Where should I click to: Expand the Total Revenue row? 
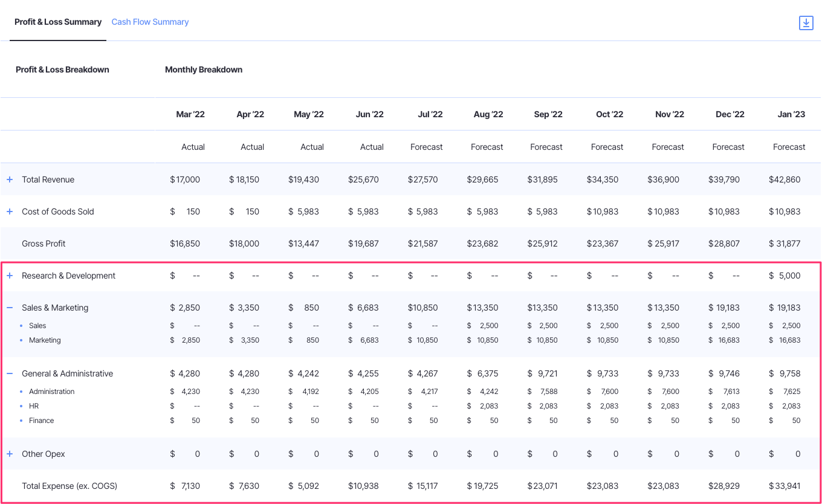coord(9,179)
